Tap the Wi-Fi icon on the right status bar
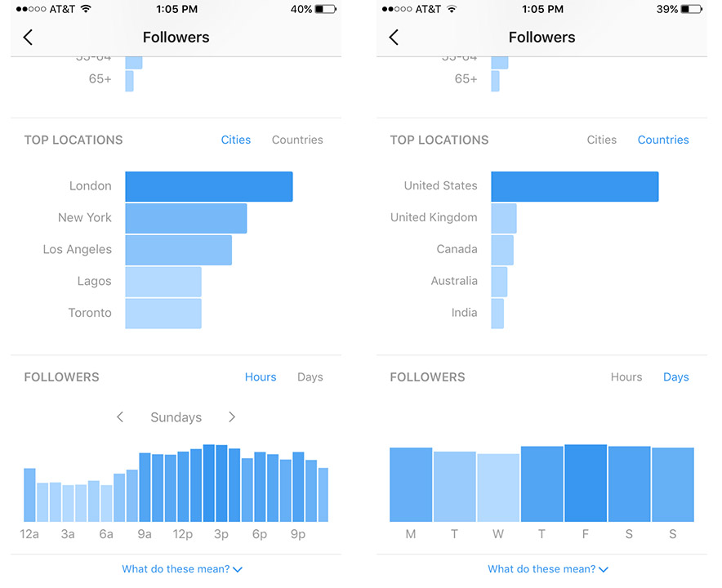 pos(452,9)
